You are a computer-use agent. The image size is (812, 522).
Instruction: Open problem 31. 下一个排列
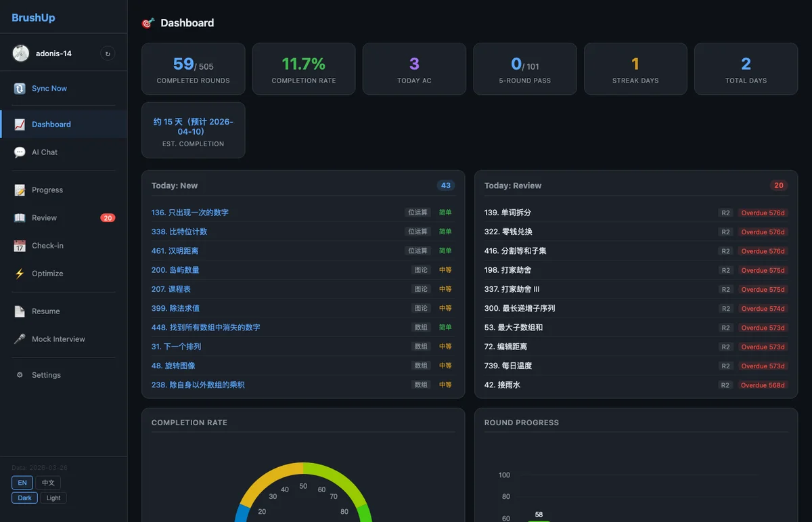click(x=176, y=347)
